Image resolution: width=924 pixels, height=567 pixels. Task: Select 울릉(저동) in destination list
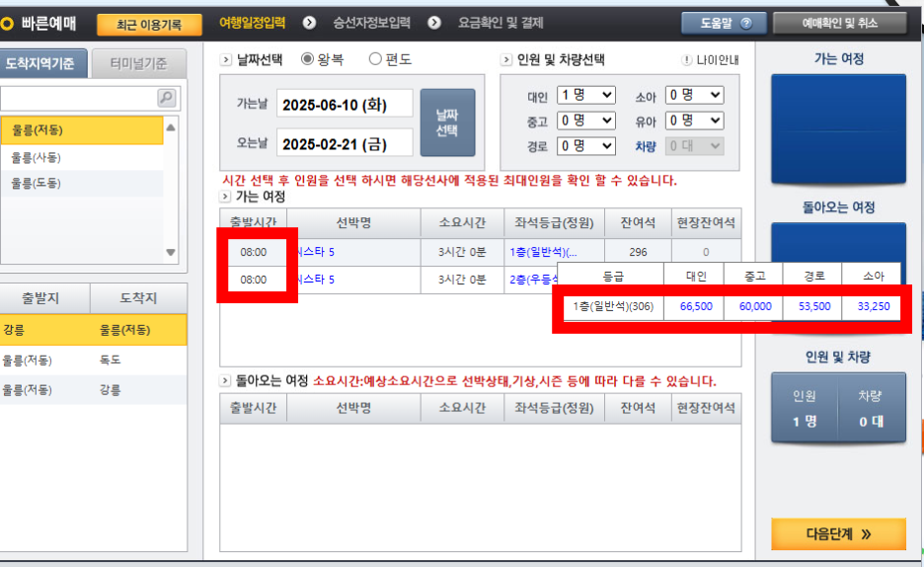[82, 130]
